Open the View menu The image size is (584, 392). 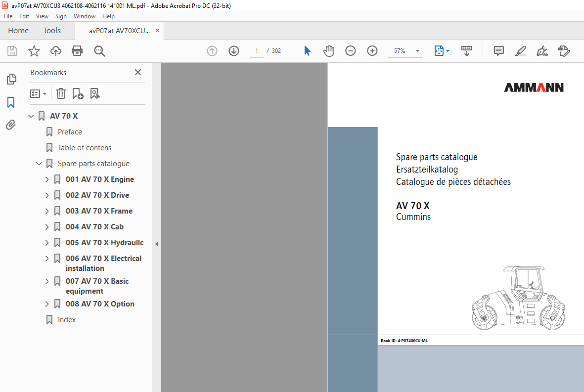pyautogui.click(x=42, y=16)
